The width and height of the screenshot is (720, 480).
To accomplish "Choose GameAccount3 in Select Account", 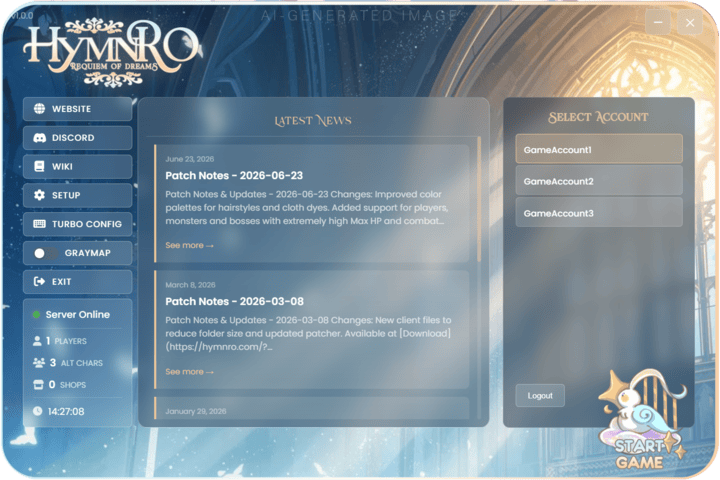I will [599, 213].
